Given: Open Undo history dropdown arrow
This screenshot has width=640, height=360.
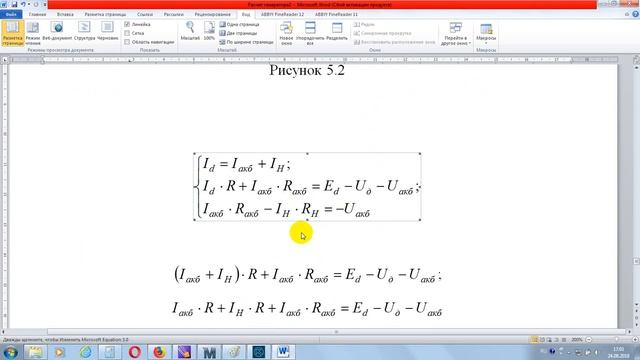Looking at the screenshot, I should click(29, 4).
